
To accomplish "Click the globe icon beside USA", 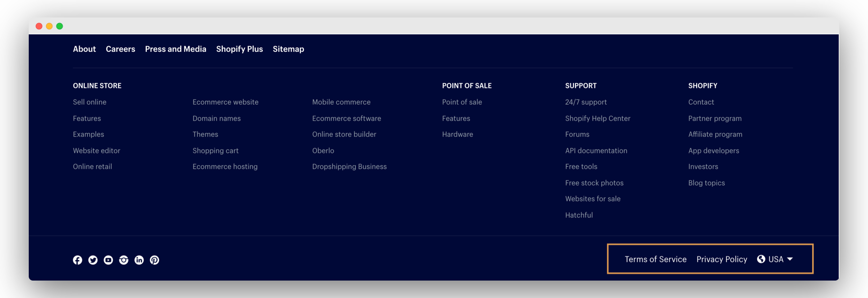I will point(761,259).
